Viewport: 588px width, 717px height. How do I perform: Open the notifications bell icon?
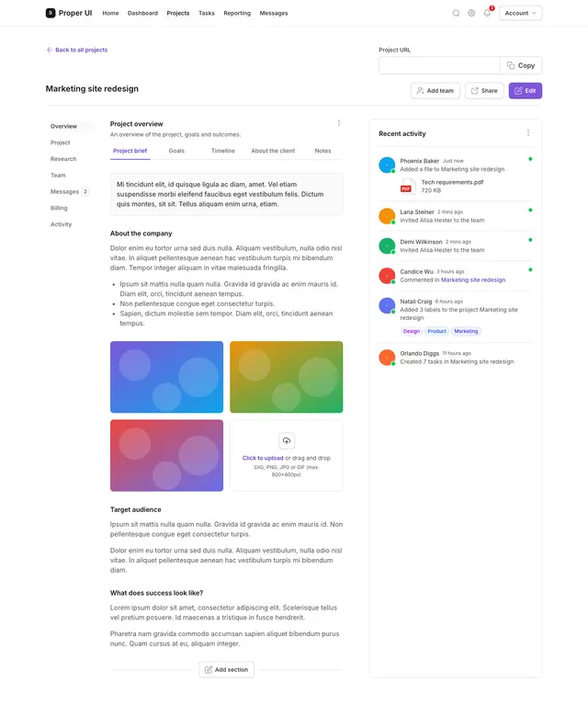(488, 13)
